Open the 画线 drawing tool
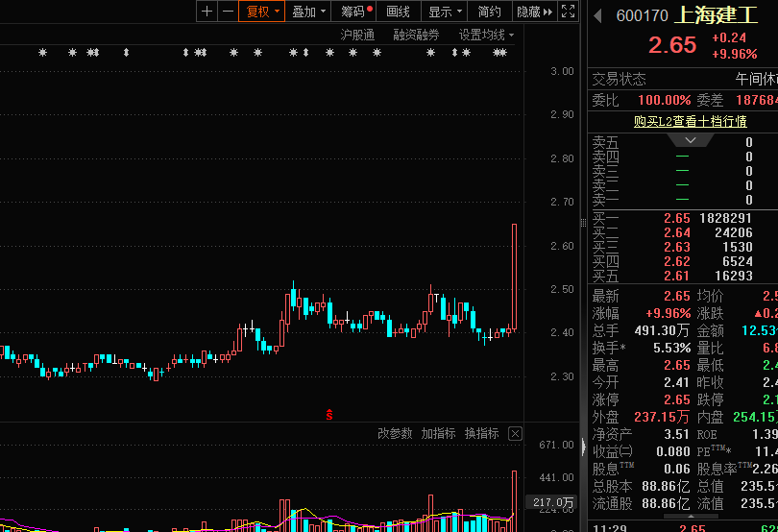The image size is (778, 532). pyautogui.click(x=398, y=12)
